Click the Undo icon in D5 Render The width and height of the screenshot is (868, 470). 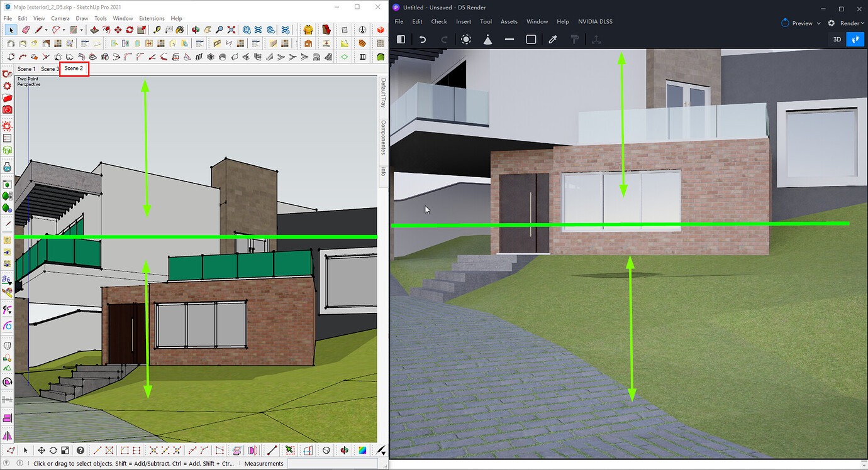pyautogui.click(x=422, y=39)
